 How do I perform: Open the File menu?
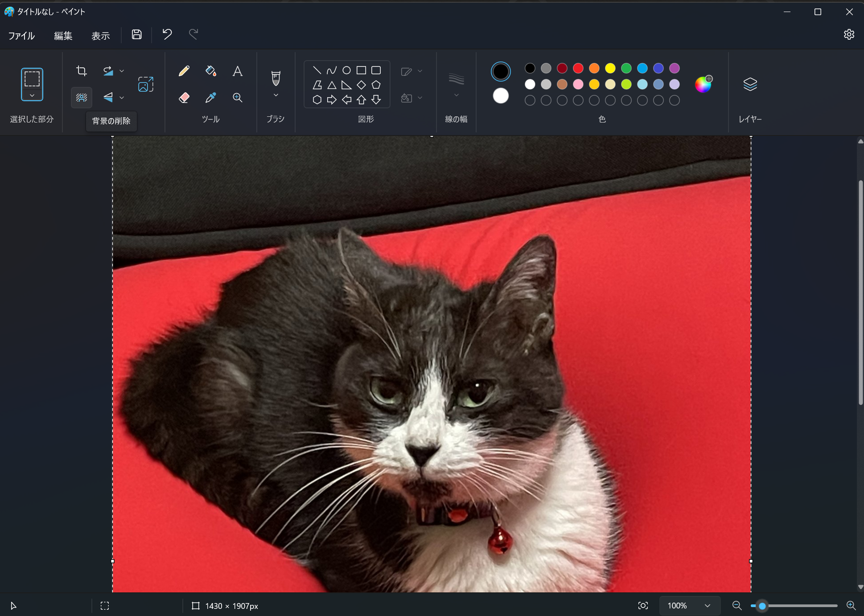(21, 36)
